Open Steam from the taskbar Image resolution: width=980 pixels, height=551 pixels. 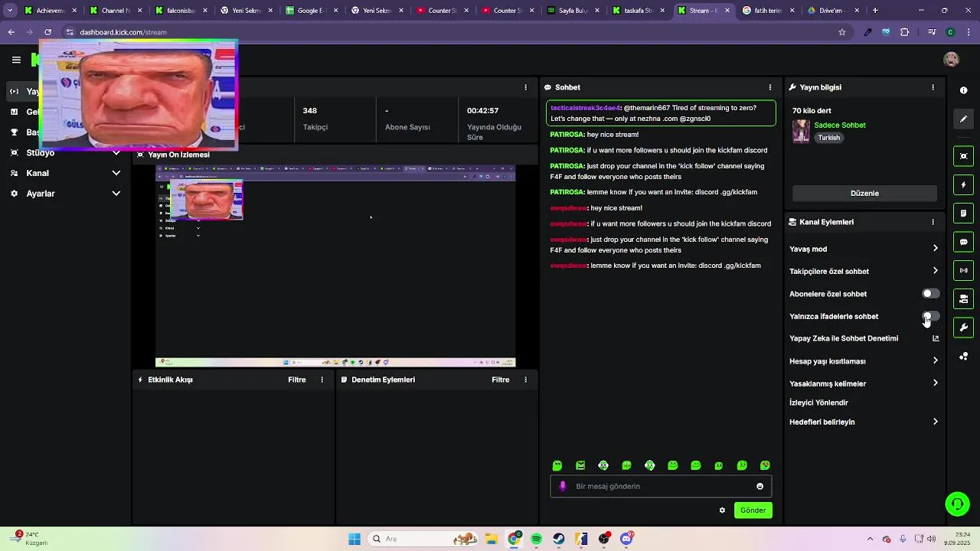(x=559, y=539)
